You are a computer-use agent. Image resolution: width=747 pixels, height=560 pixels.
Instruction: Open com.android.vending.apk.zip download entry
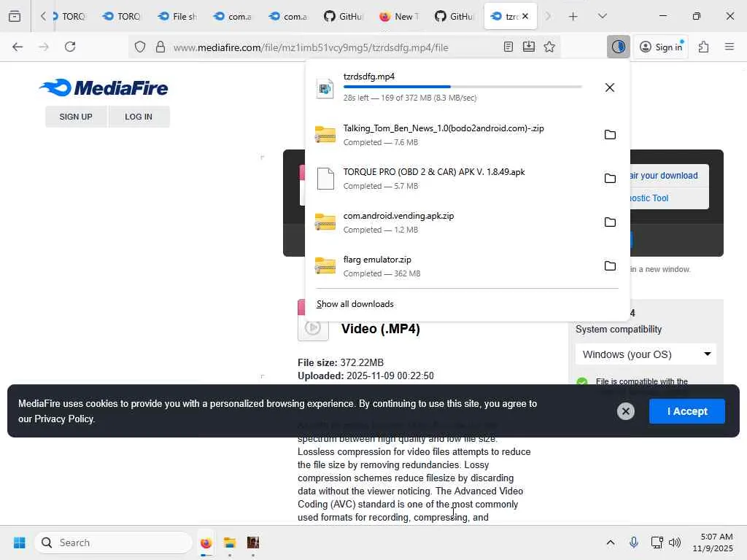pyautogui.click(x=452, y=222)
